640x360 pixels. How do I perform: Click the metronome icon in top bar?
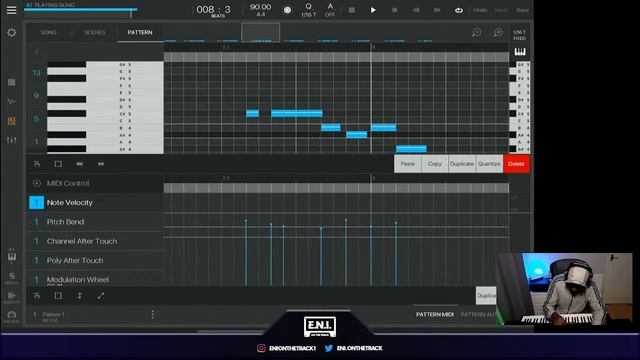click(287, 10)
